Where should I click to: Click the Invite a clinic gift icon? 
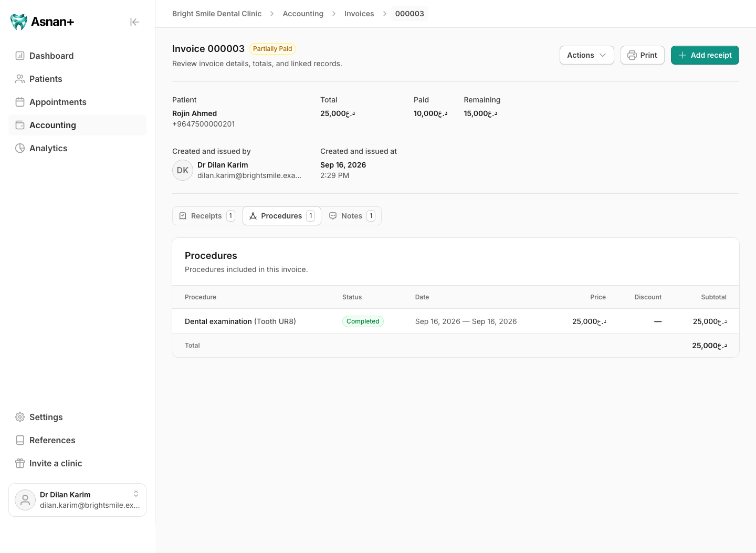point(20,463)
